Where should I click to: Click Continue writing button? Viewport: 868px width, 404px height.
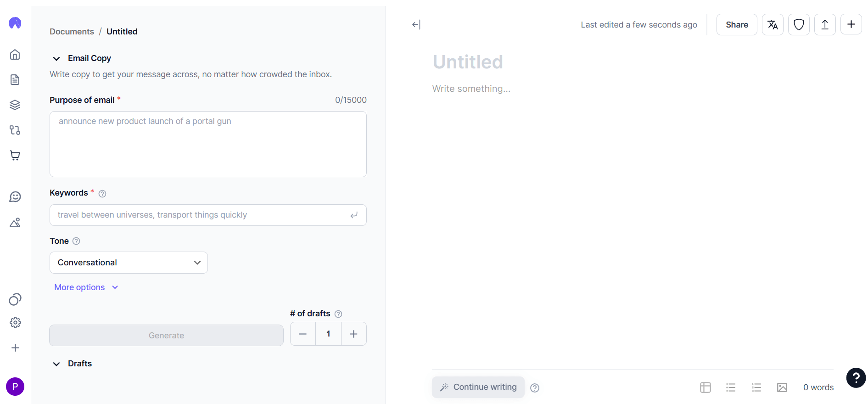pos(478,387)
